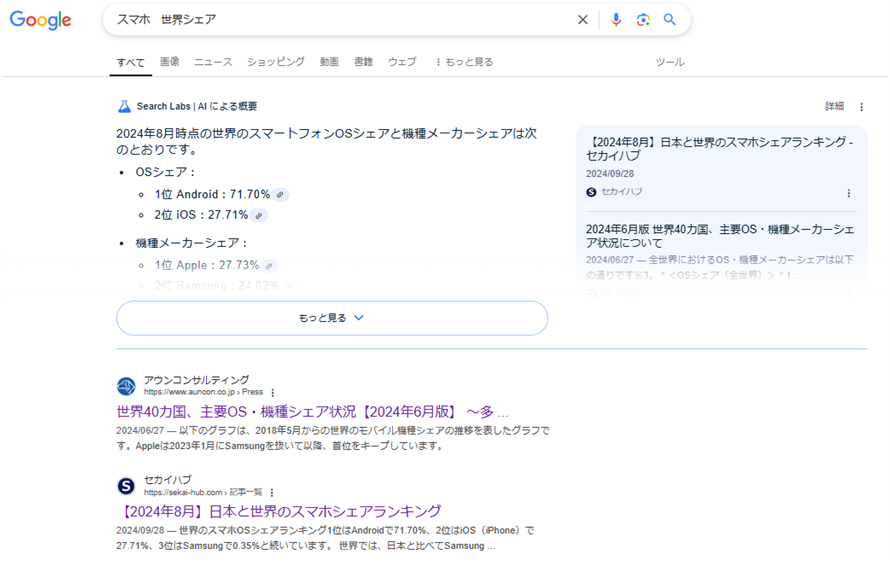890x562 pixels.
Task: Click the text 2位 iOS：27.71%
Action: (201, 215)
